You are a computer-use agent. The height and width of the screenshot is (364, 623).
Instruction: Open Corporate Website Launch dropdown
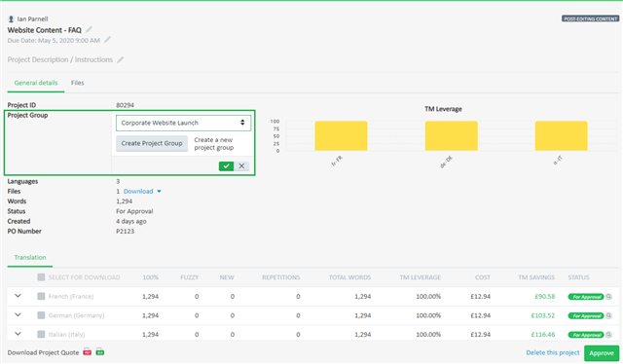click(x=183, y=123)
